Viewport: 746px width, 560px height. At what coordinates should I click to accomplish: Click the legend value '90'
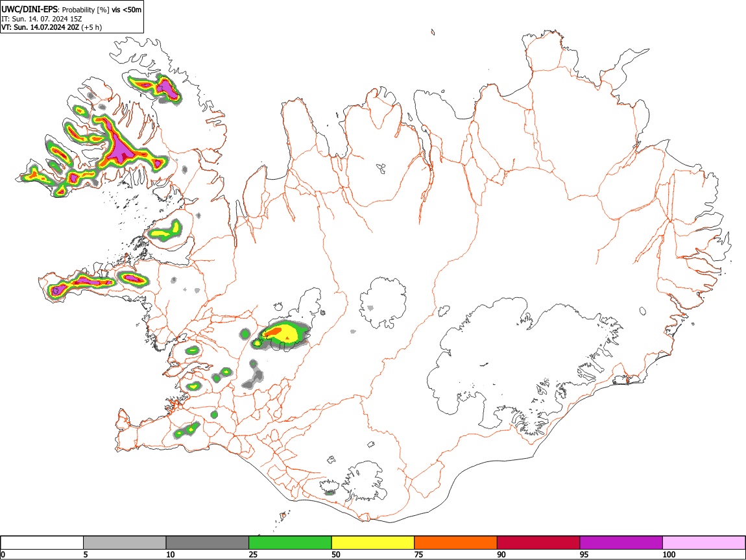tap(501, 554)
